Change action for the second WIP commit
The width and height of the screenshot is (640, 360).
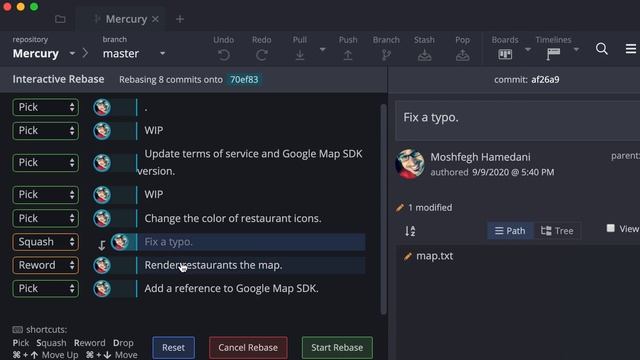[46, 195]
